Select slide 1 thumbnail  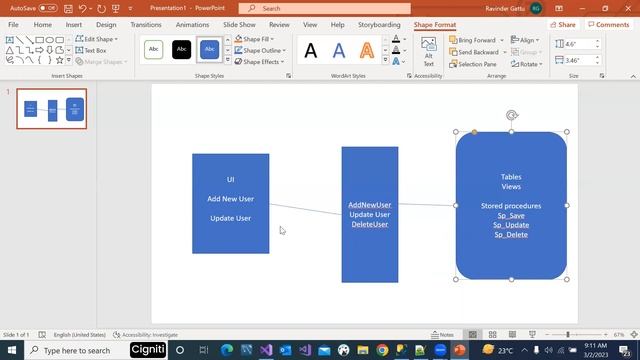pyautogui.click(x=52, y=109)
